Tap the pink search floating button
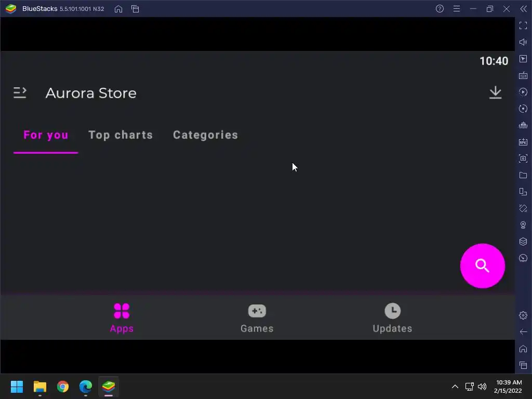The width and height of the screenshot is (532, 399). (x=482, y=265)
